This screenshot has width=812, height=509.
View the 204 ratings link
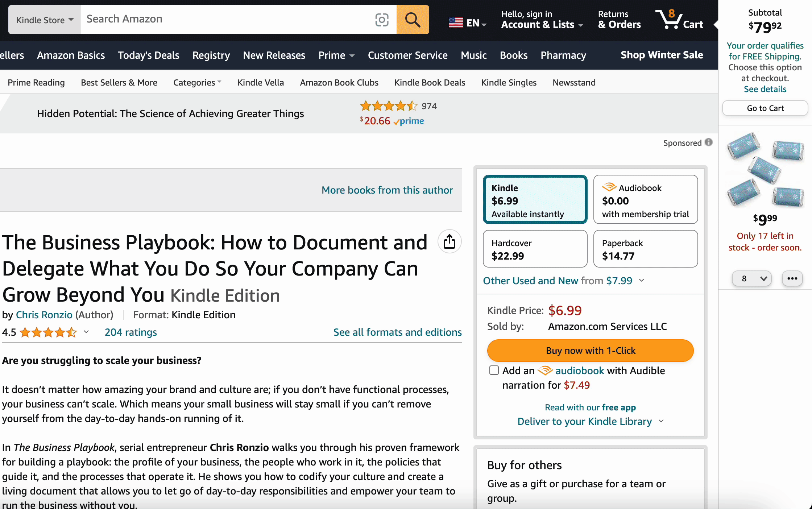click(131, 332)
